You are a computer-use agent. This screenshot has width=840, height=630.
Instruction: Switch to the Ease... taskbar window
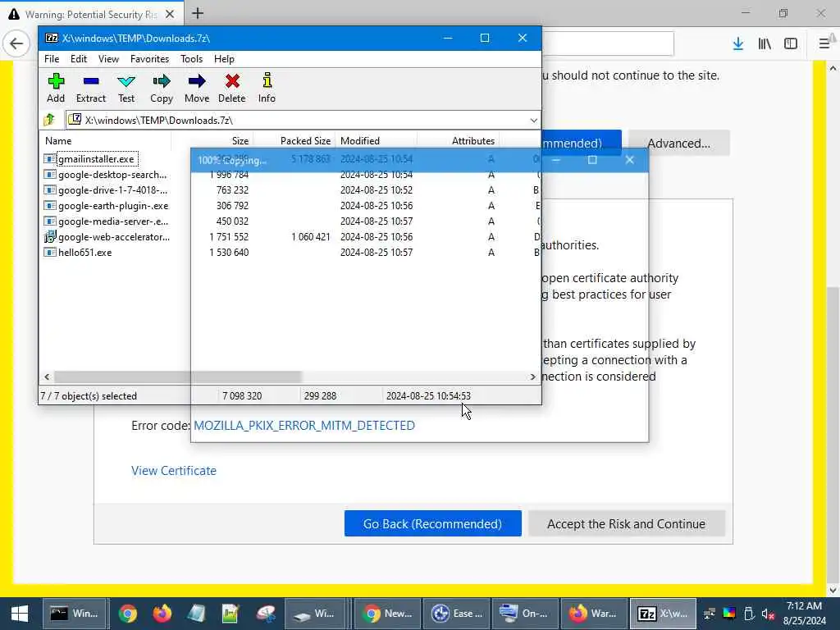pyautogui.click(x=457, y=614)
